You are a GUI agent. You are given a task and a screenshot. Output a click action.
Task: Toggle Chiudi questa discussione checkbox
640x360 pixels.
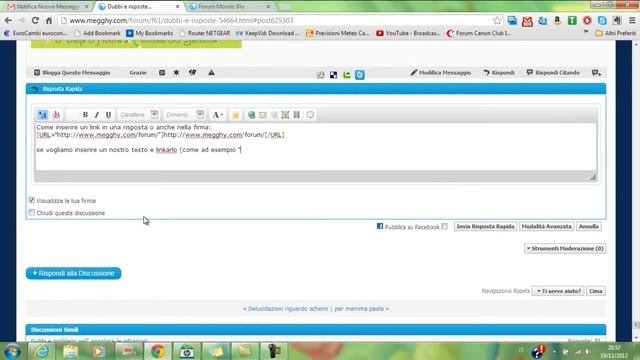tap(32, 212)
